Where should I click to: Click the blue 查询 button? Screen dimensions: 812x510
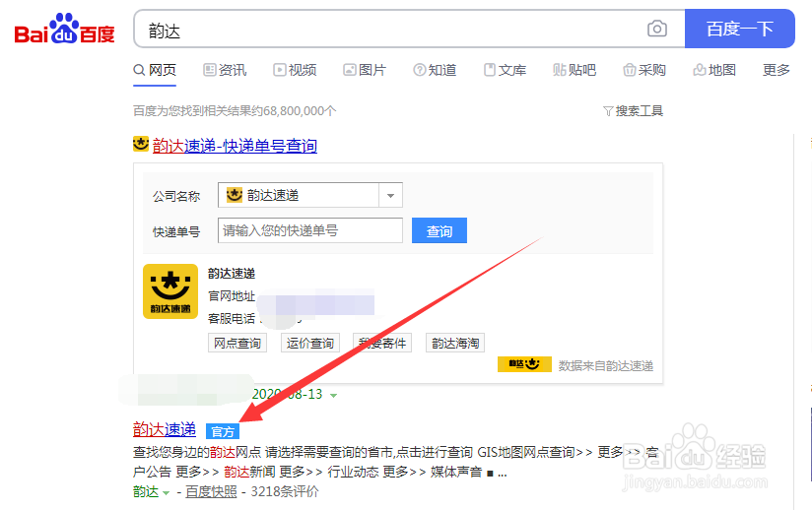coord(440,230)
